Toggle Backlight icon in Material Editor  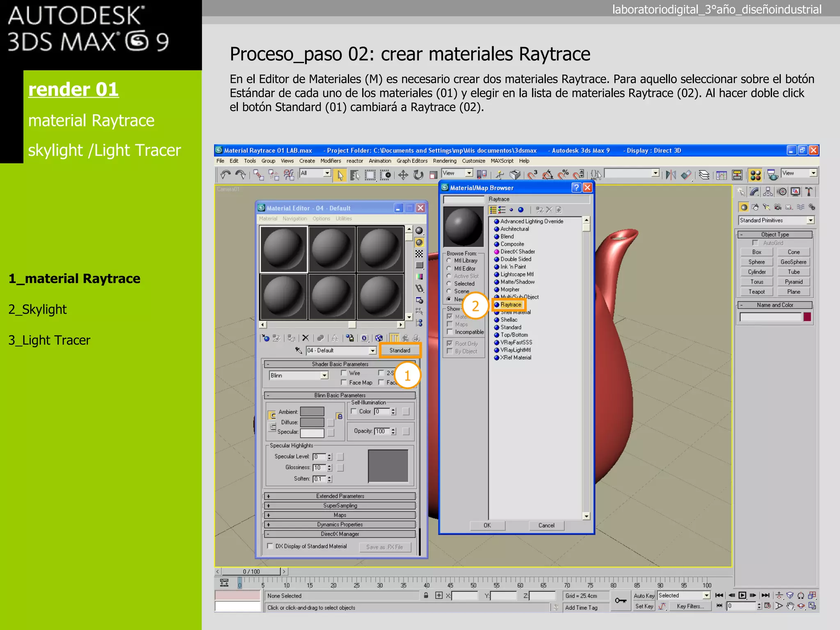(419, 242)
